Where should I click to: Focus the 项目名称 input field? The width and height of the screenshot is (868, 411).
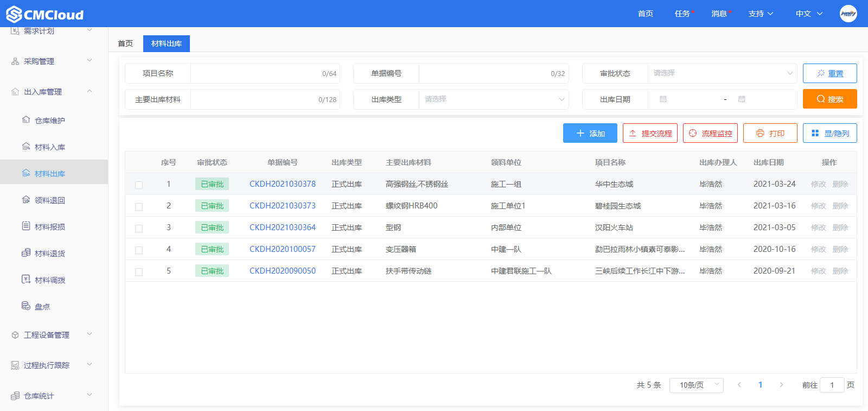coord(265,73)
